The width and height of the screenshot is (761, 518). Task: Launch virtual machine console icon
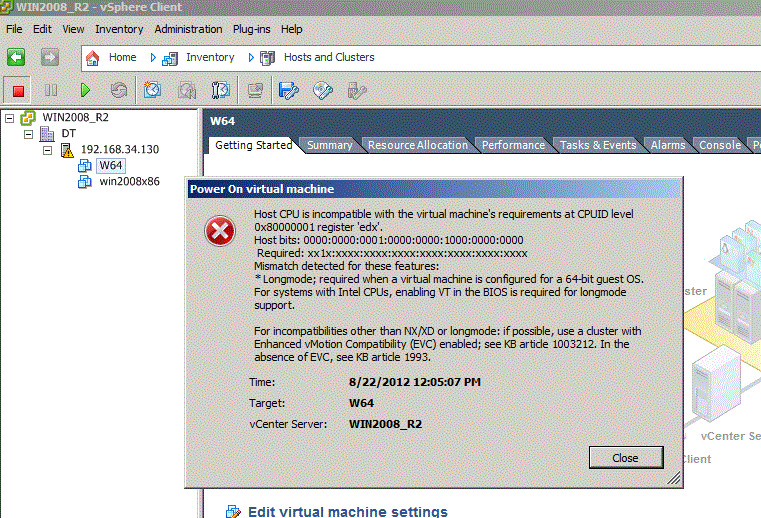point(255,90)
